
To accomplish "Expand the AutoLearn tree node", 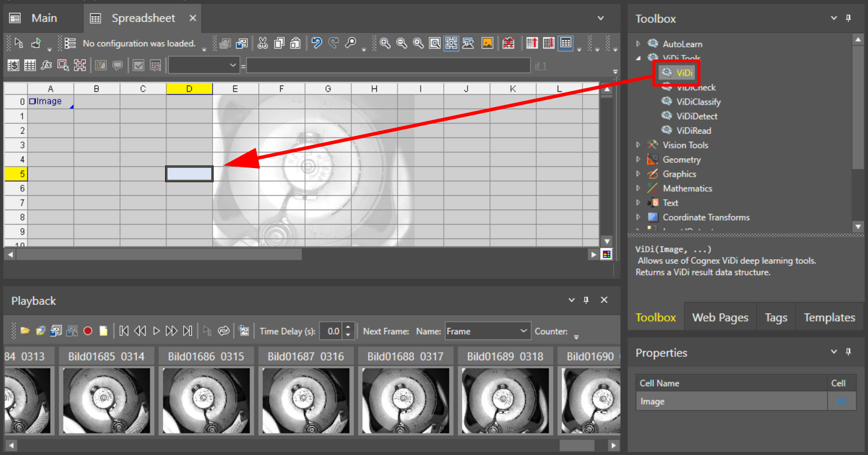I will pyautogui.click(x=638, y=44).
